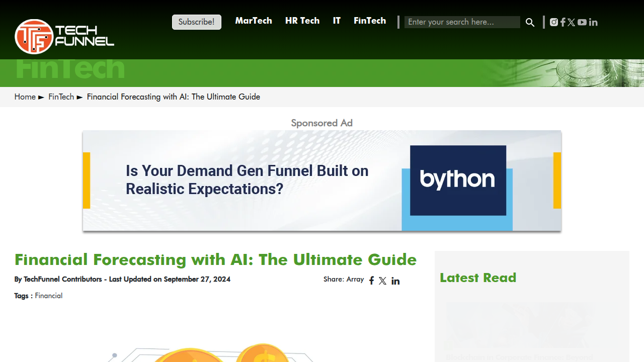Click the article title heading

coord(215,259)
